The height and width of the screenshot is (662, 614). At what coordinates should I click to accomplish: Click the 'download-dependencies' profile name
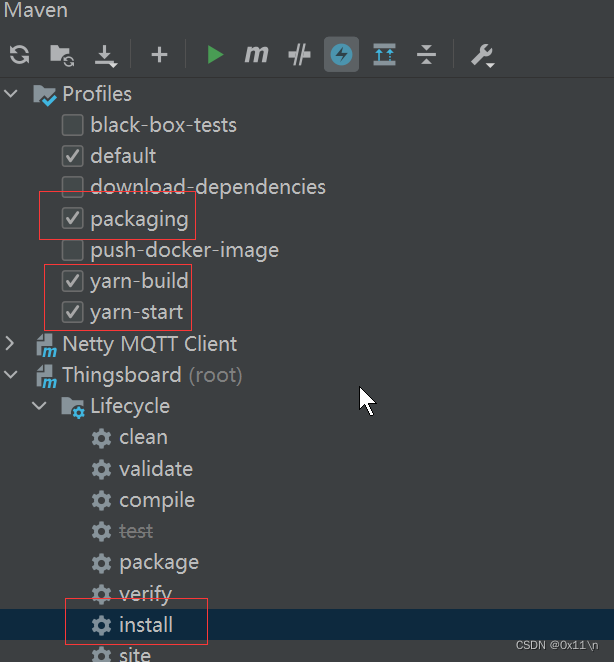coord(208,187)
